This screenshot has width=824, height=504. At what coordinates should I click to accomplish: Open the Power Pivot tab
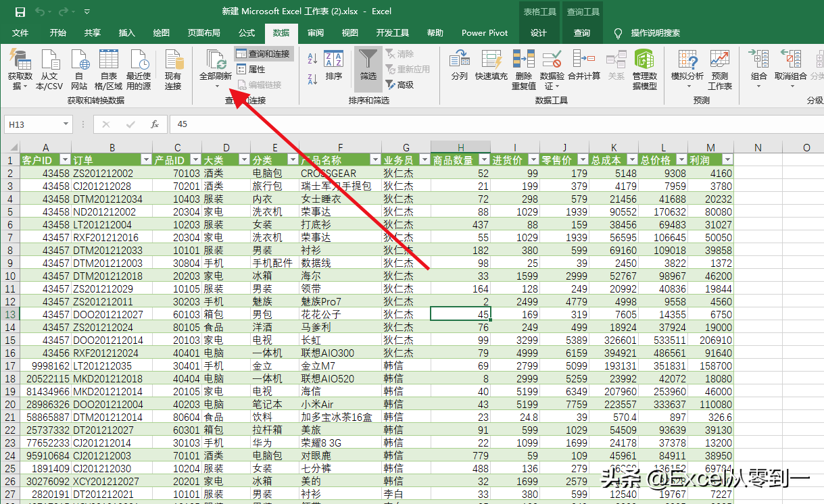[485, 33]
